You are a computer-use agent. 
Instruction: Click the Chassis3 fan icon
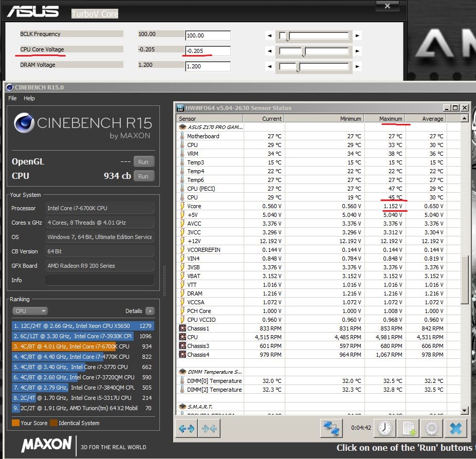182,346
